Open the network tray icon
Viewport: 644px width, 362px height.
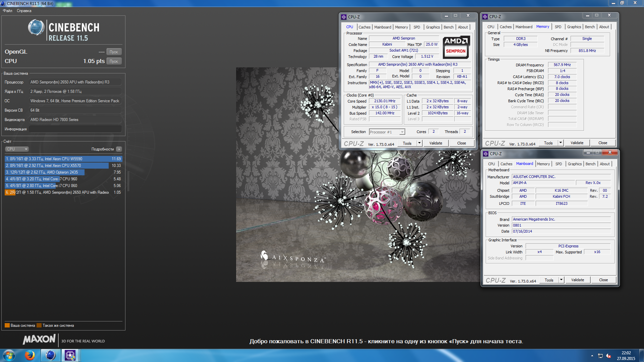(x=600, y=356)
